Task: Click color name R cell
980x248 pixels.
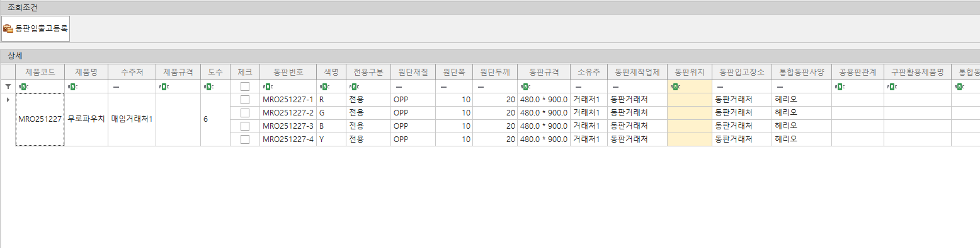Action: (331, 100)
